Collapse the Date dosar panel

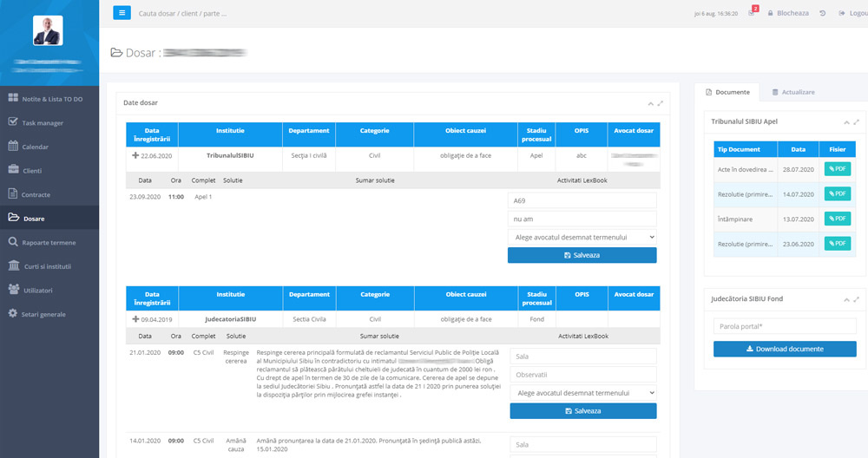(x=649, y=102)
